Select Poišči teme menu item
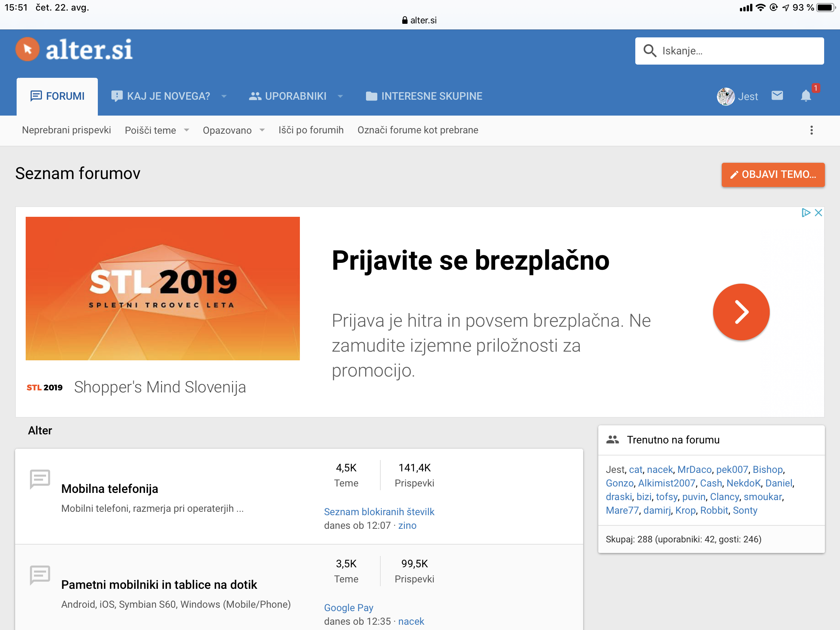 click(x=150, y=130)
